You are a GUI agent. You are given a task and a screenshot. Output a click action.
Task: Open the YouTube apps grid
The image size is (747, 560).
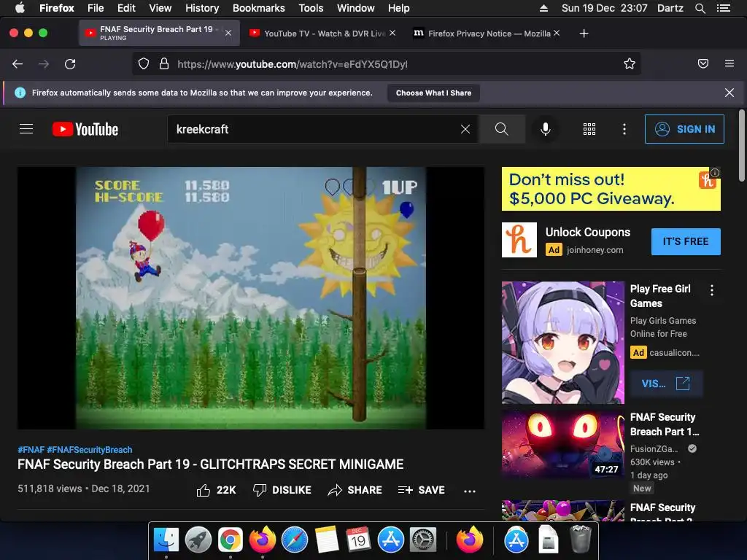click(x=589, y=129)
